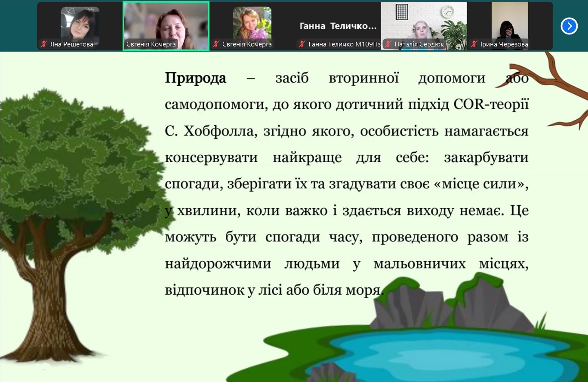Viewport: 588px width, 382px height.
Task: Select Наталія Сердюк video tile
Action: (424, 26)
